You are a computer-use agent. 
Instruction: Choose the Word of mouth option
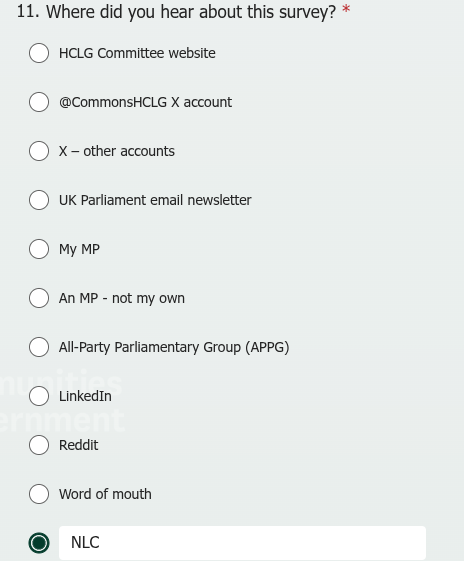click(39, 494)
